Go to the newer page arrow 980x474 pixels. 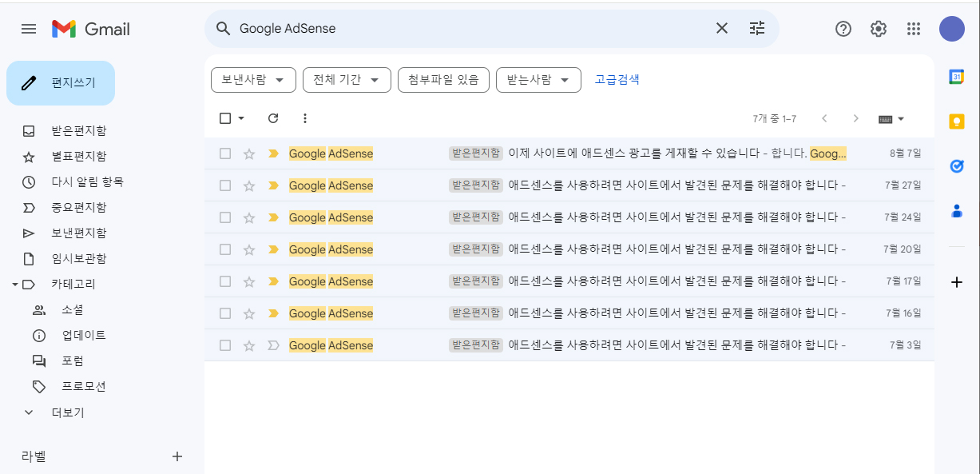[x=824, y=118]
